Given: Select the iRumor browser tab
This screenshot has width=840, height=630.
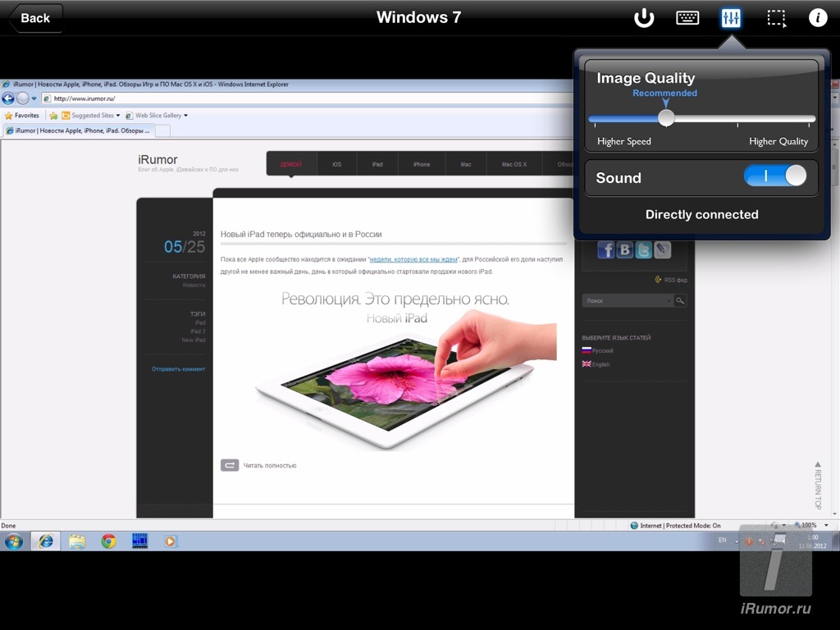Looking at the screenshot, I should [x=79, y=130].
